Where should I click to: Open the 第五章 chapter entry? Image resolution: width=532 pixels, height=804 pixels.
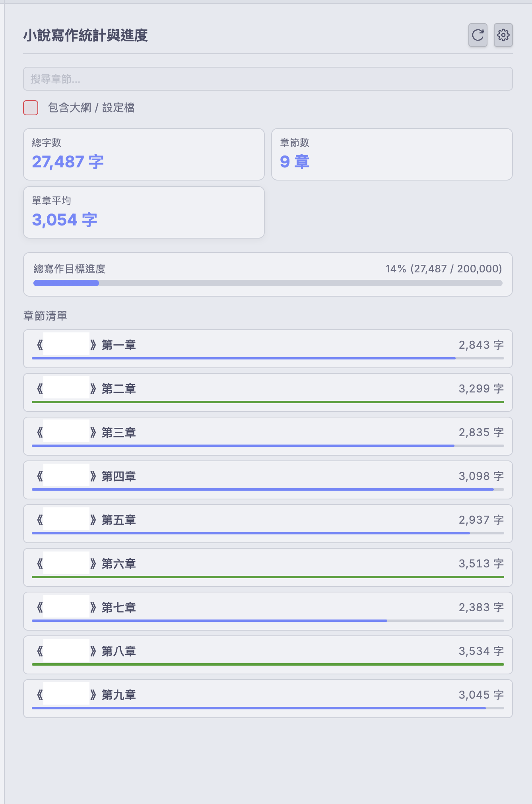(x=268, y=524)
